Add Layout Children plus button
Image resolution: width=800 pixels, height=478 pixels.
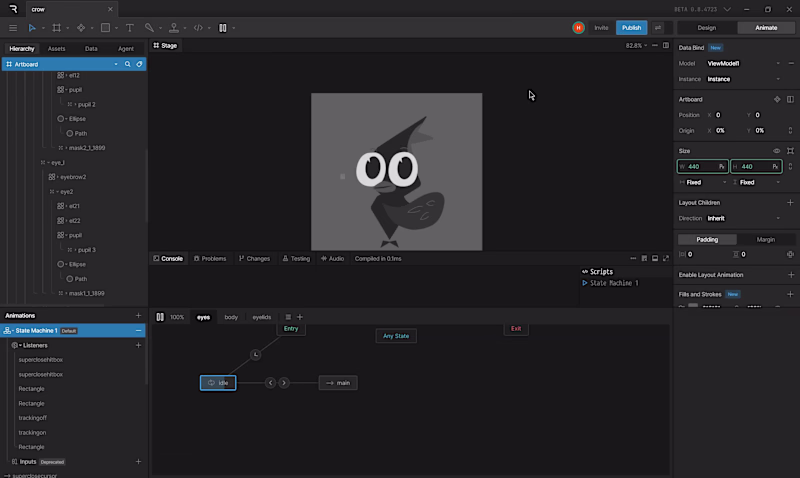(x=790, y=203)
